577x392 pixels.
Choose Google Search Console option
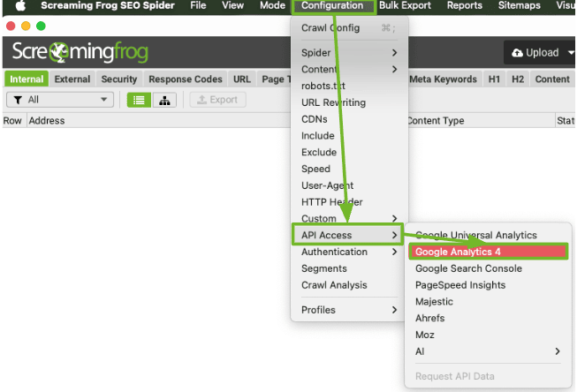[x=468, y=268]
